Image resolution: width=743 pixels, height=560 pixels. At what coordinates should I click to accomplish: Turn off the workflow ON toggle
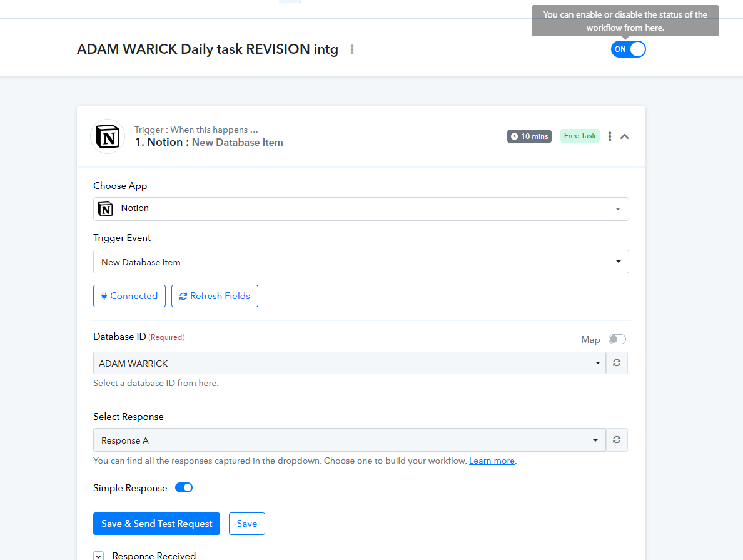628,49
